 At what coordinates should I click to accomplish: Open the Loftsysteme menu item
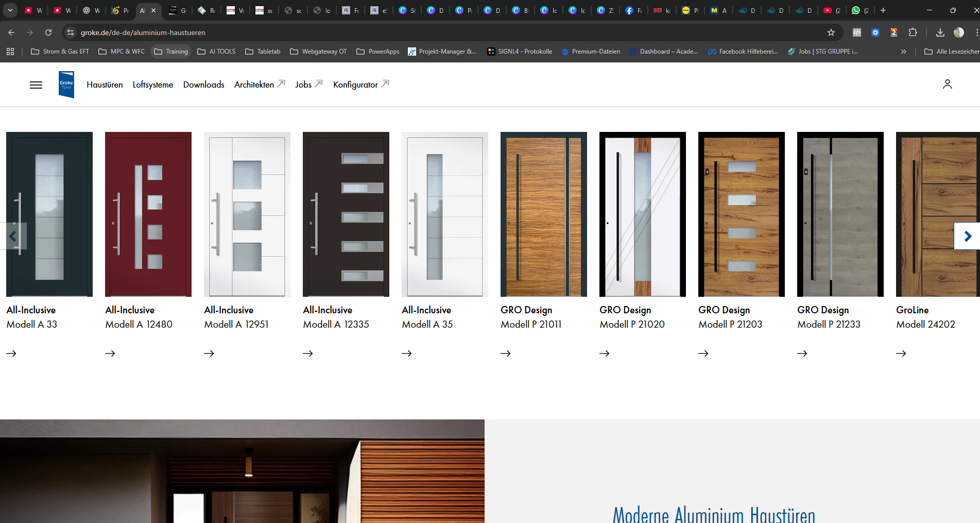[152, 85]
